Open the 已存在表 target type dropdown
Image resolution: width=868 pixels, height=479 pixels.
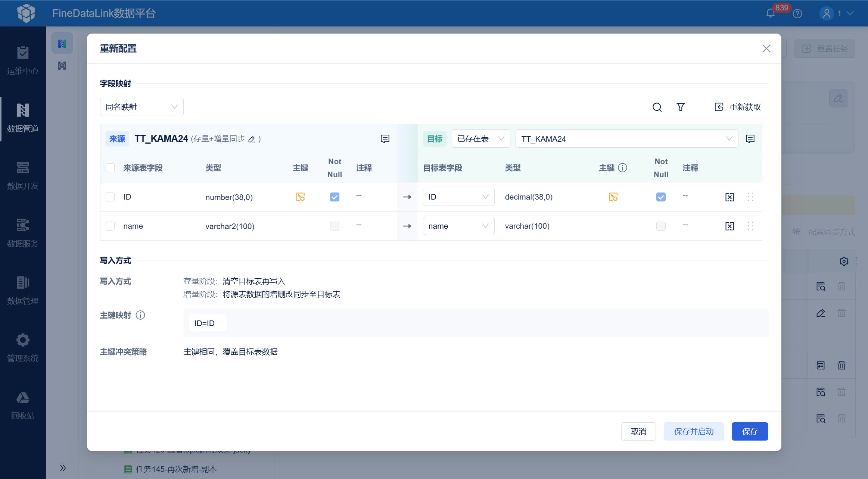pyautogui.click(x=481, y=139)
